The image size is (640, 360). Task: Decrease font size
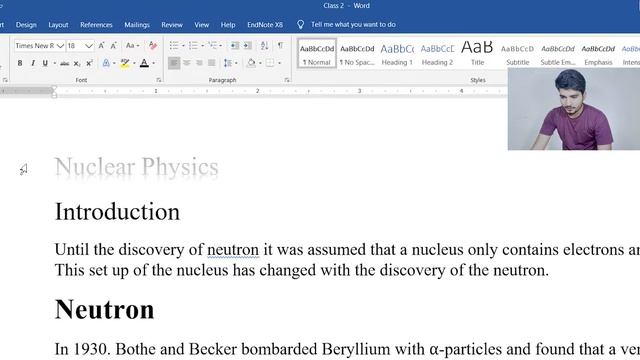pos(114,45)
